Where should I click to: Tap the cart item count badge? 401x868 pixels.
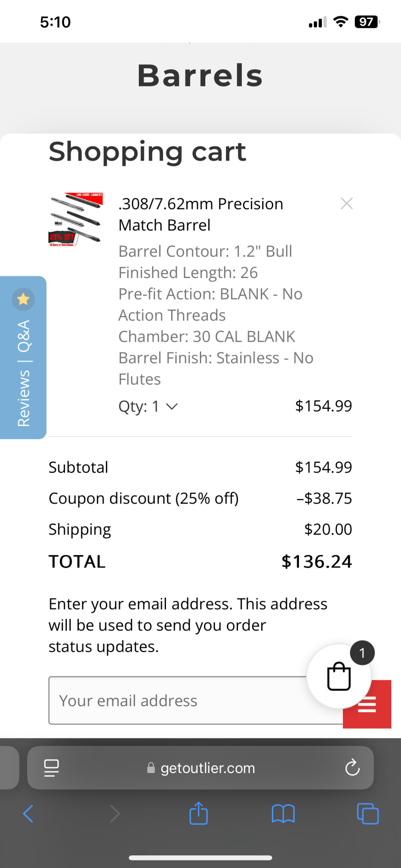coord(362,653)
